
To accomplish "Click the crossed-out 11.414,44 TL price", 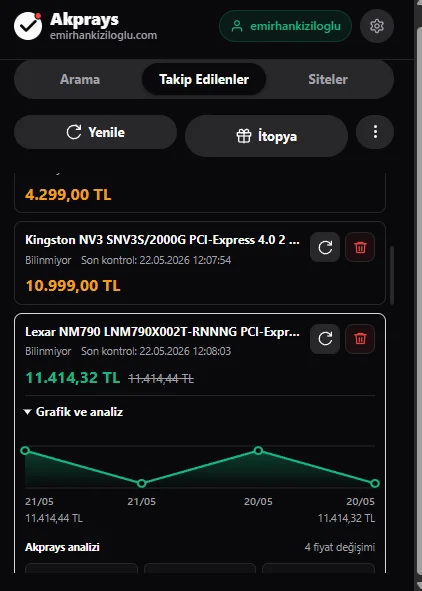I will 161,378.
